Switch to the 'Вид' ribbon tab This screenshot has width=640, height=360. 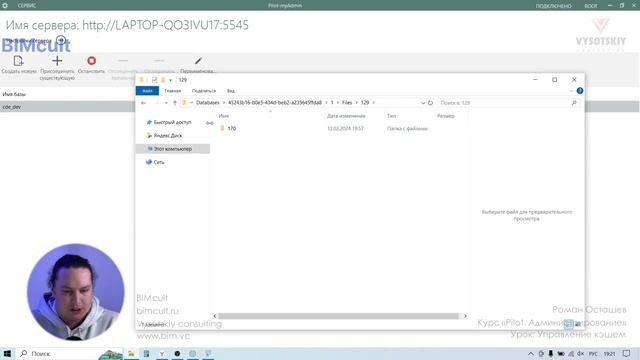231,91
